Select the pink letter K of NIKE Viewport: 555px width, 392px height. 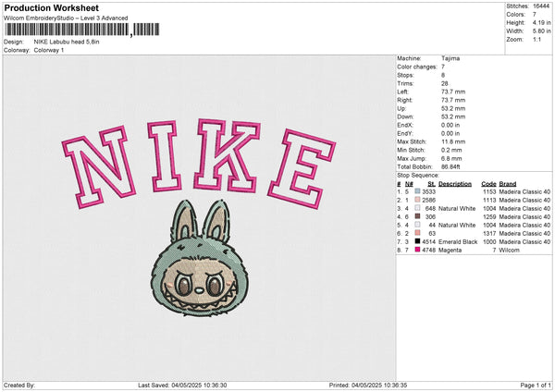coord(227,155)
